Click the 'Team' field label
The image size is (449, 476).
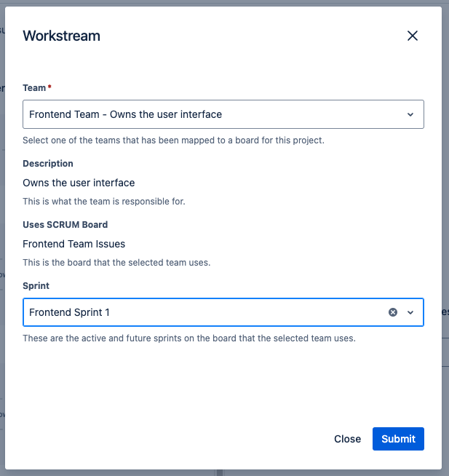pos(34,88)
